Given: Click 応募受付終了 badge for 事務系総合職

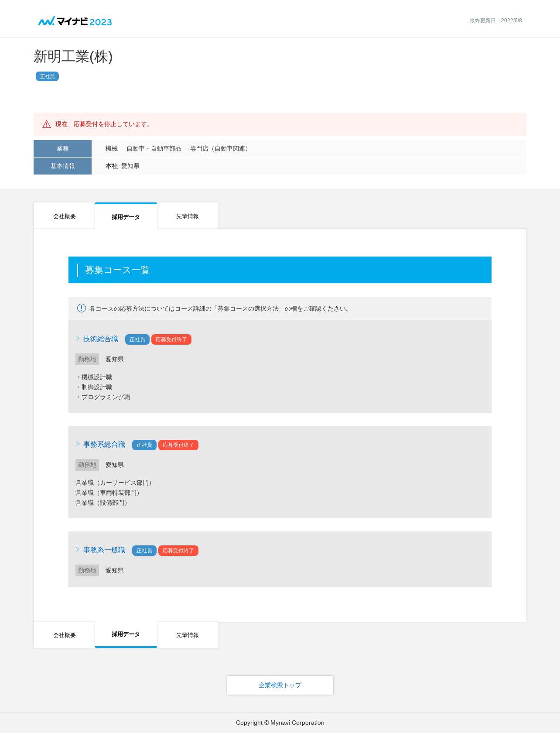Looking at the screenshot, I should (178, 445).
